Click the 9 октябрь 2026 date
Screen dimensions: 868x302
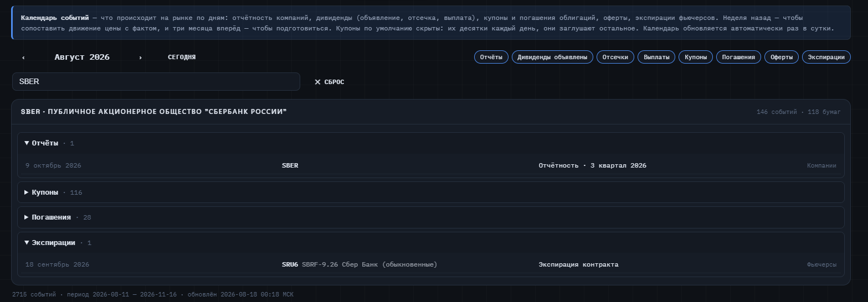53,165
